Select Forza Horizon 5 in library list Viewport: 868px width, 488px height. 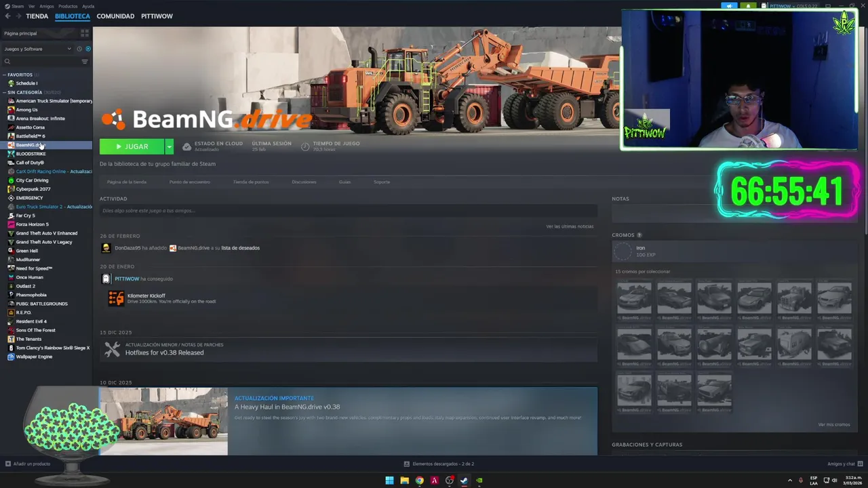(32, 224)
